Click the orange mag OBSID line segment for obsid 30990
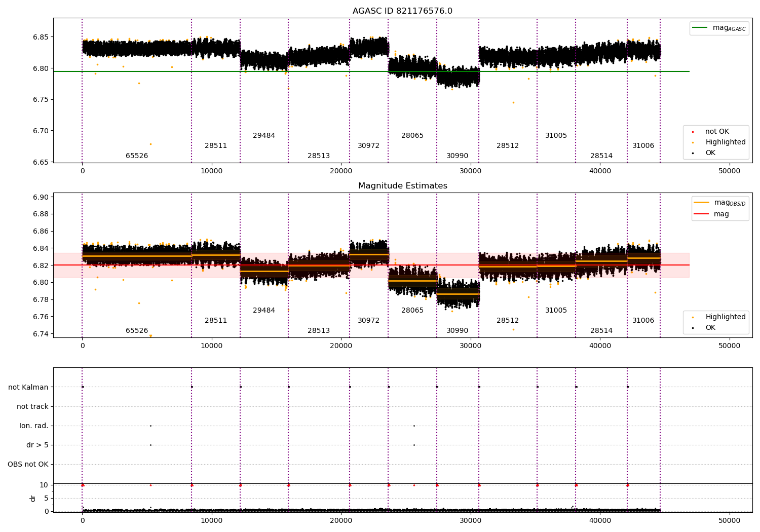This screenshot has height=532, width=760. [458, 294]
